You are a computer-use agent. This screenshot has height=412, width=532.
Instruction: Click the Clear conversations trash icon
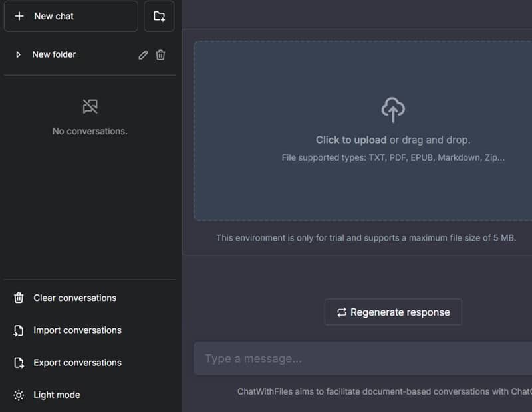[19, 298]
